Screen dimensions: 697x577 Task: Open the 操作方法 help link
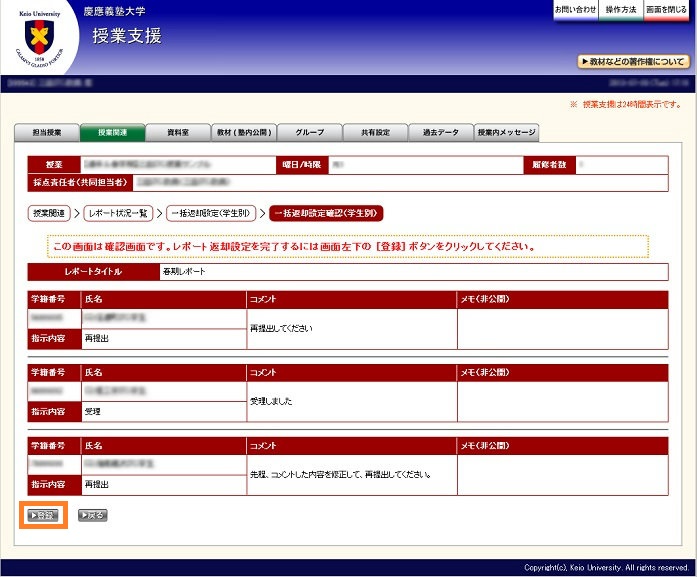620,10
